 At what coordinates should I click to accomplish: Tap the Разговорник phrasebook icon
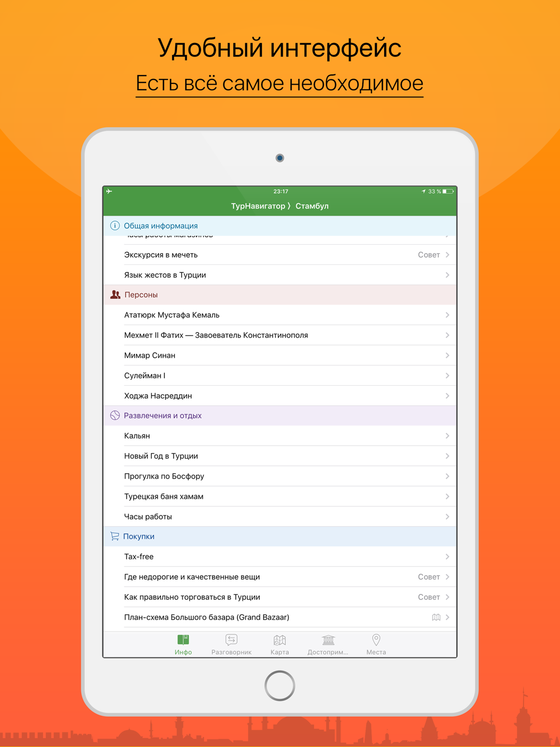coord(231,640)
